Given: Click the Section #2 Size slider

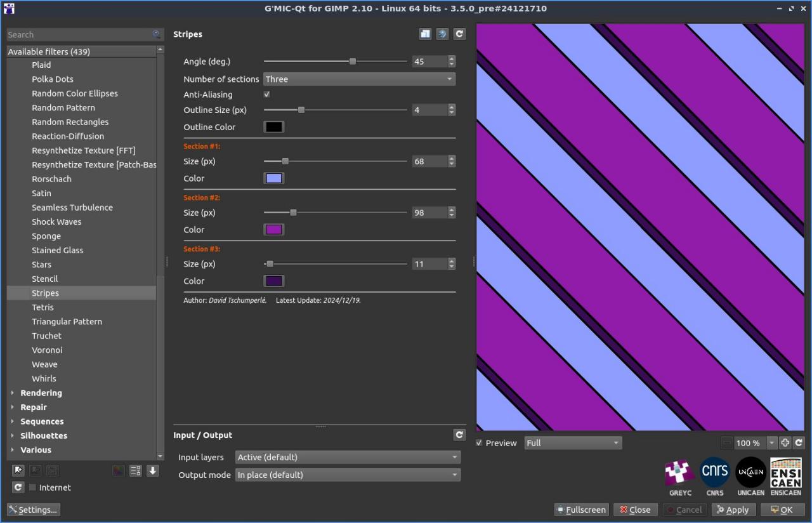Looking at the screenshot, I should 335,213.
